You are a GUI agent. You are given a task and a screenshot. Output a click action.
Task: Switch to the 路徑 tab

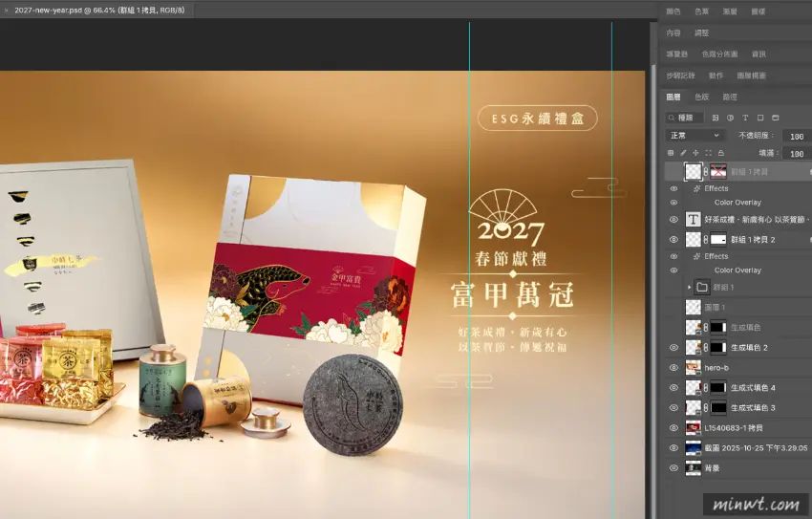(x=730, y=97)
